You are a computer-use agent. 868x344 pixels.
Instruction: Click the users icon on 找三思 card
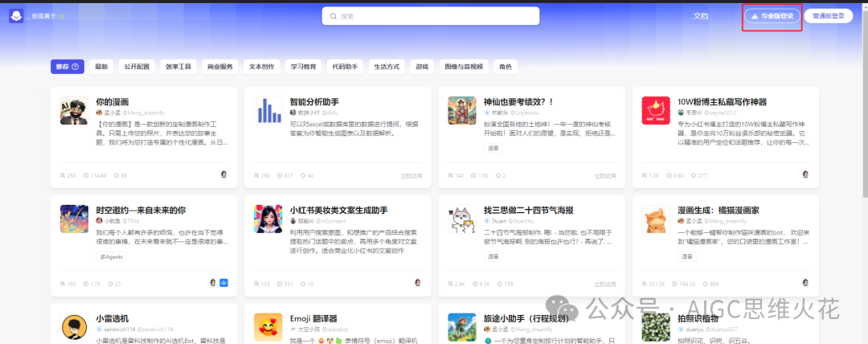coord(451,285)
